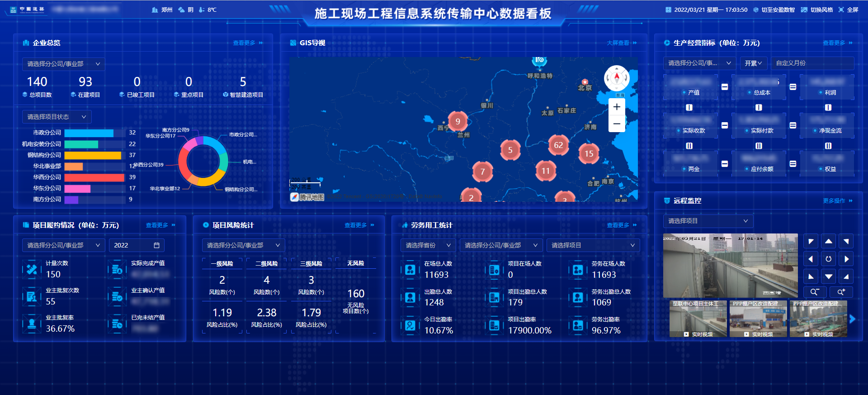Screen dimensions: 868x395
Task: Expand the 请选择省份 dropdown
Action: (x=428, y=245)
